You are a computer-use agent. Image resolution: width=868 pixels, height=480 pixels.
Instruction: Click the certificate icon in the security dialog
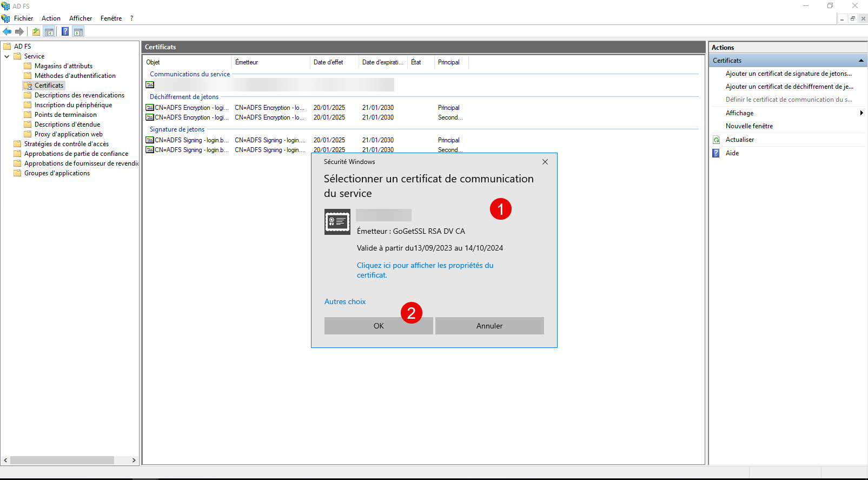(337, 222)
